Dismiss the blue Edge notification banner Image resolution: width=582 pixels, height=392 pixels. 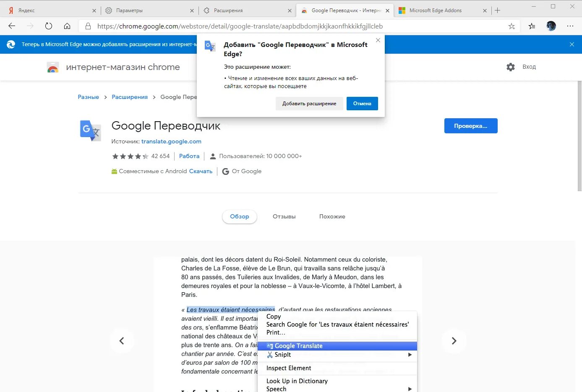[x=572, y=44]
